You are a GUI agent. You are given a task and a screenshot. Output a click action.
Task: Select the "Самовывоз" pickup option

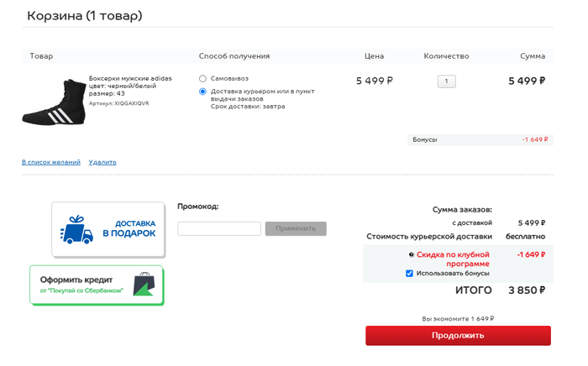(202, 78)
